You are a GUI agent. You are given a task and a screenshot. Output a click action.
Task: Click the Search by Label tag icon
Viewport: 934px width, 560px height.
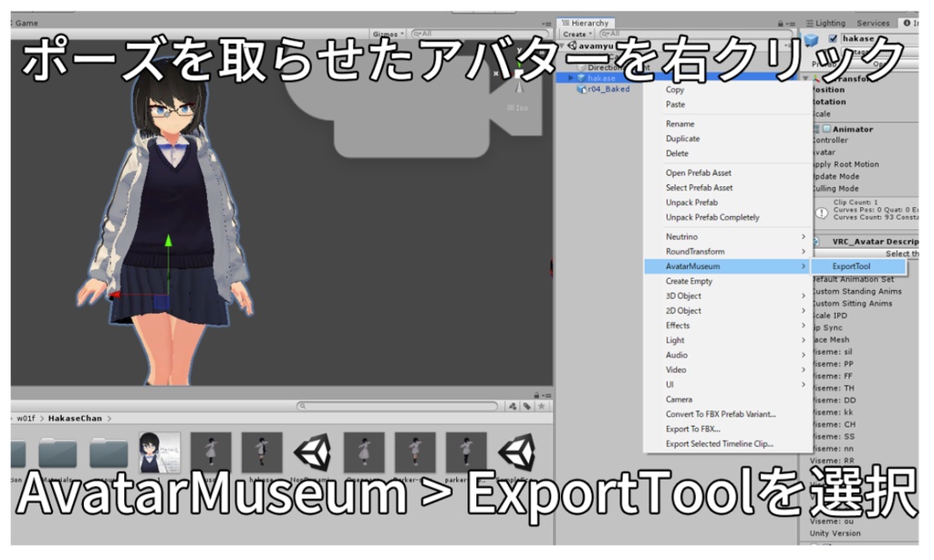point(527,406)
